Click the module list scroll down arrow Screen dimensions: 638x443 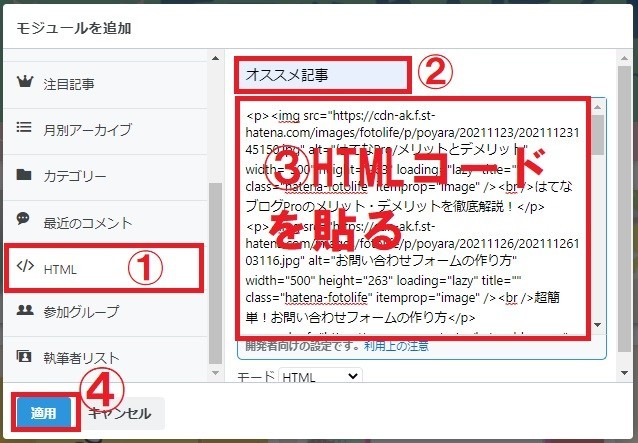tap(216, 373)
